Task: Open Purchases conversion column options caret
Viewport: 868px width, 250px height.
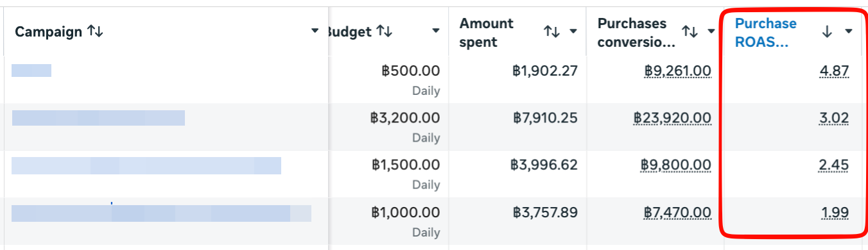Action: [x=712, y=31]
